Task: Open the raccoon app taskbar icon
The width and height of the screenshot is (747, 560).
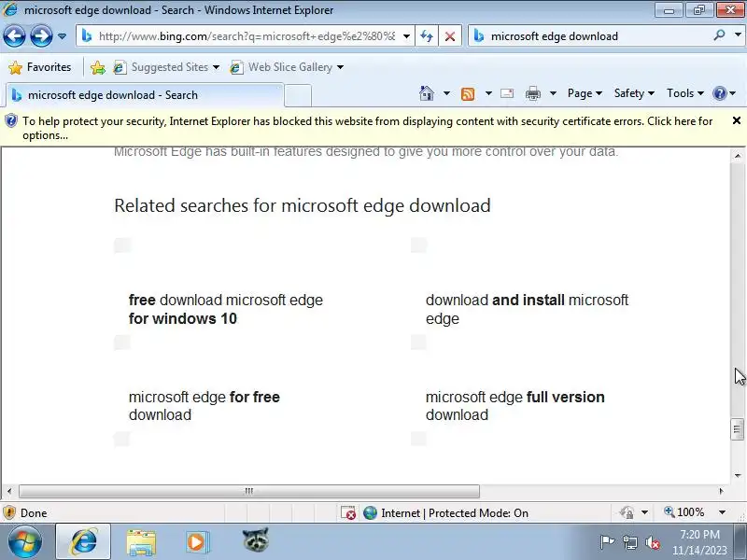Action: [x=255, y=540]
